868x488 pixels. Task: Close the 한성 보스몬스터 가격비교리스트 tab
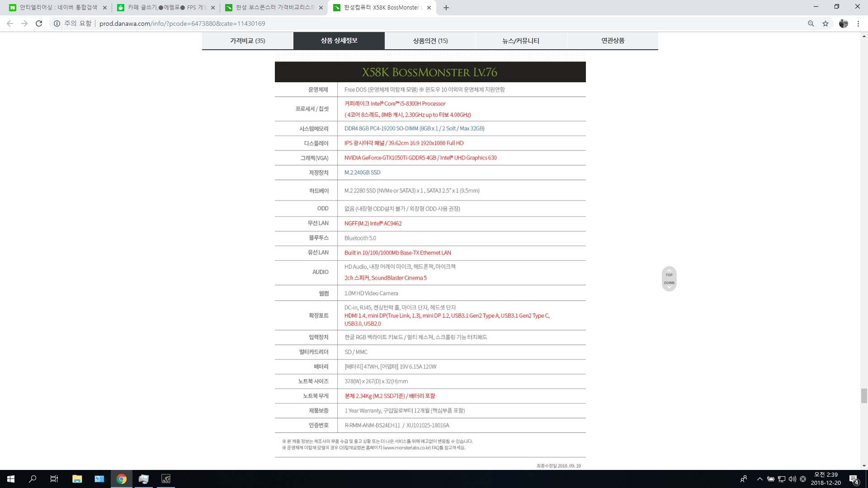[321, 8]
